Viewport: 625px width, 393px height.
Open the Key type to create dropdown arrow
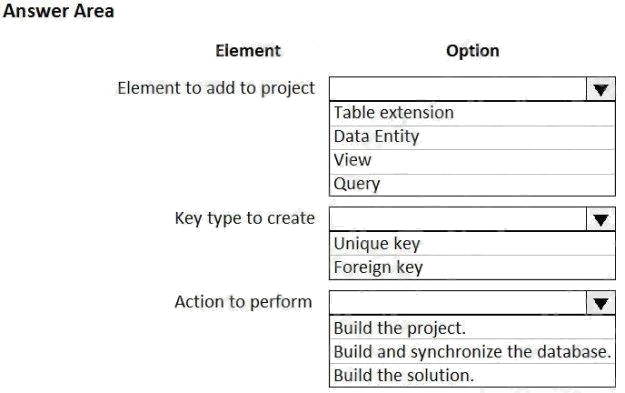point(601,219)
